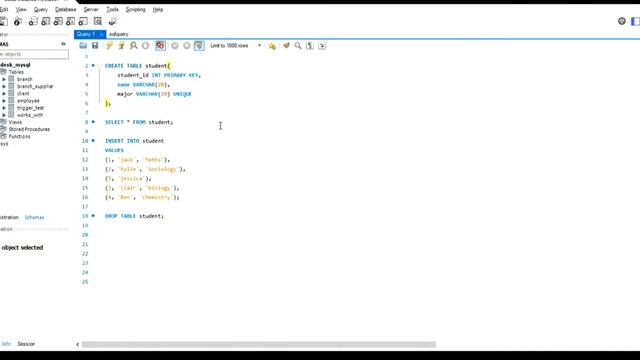Click the 'DROP TABLE student;' line
The image size is (640, 360).
coord(134,216)
